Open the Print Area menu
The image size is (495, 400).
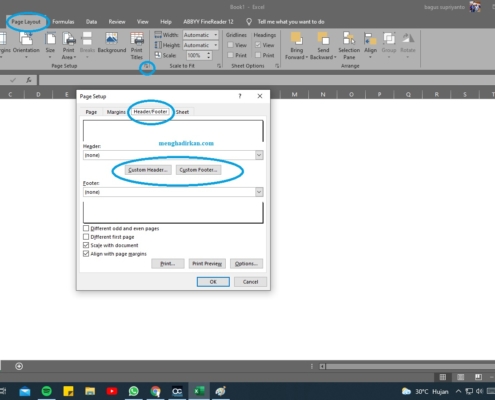pos(69,45)
